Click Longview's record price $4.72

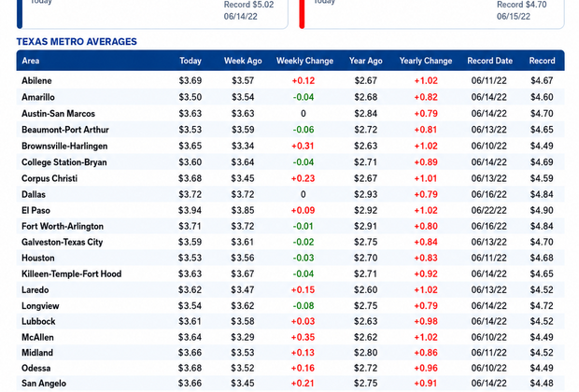[x=542, y=306]
